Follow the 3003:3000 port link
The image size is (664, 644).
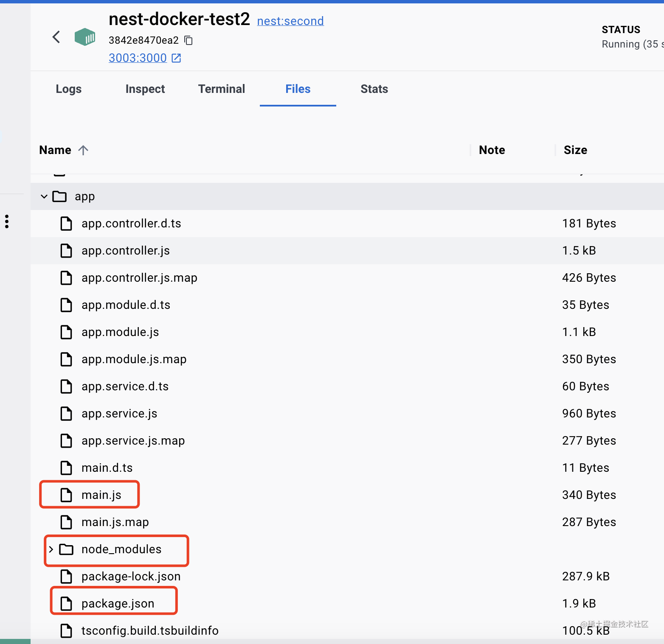pos(138,58)
